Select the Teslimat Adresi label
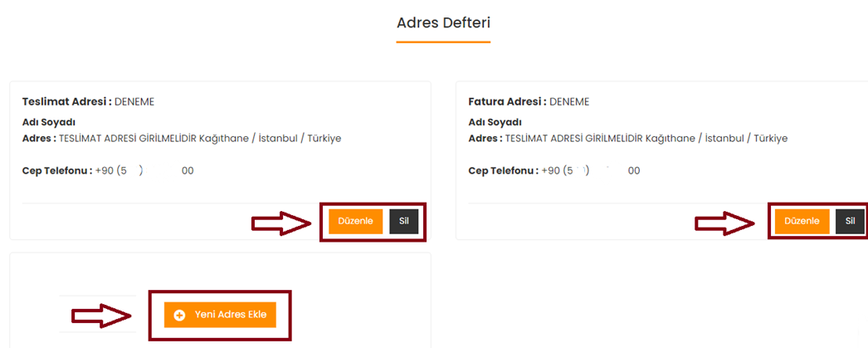 point(67,102)
